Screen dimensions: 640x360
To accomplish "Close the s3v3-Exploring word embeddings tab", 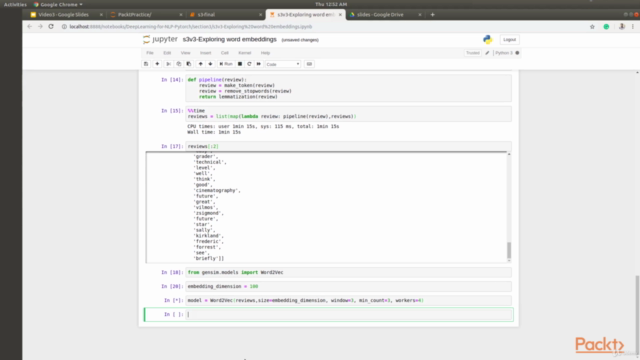I will [x=340, y=15].
